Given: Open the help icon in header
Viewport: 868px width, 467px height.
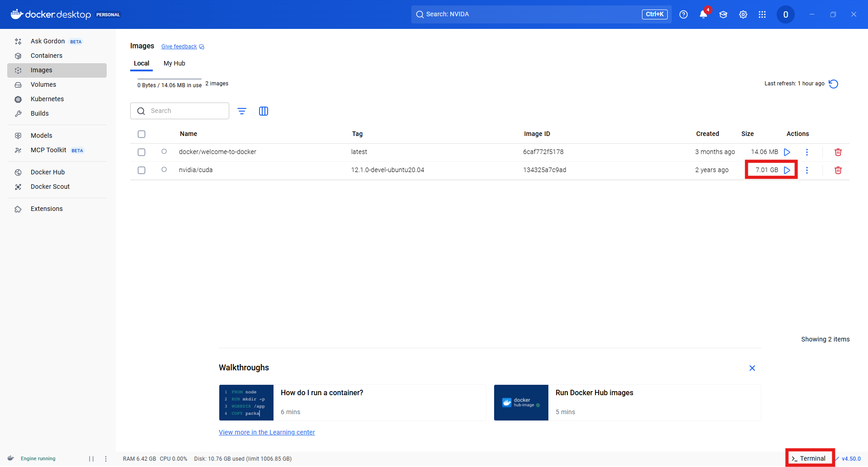Looking at the screenshot, I should [684, 14].
